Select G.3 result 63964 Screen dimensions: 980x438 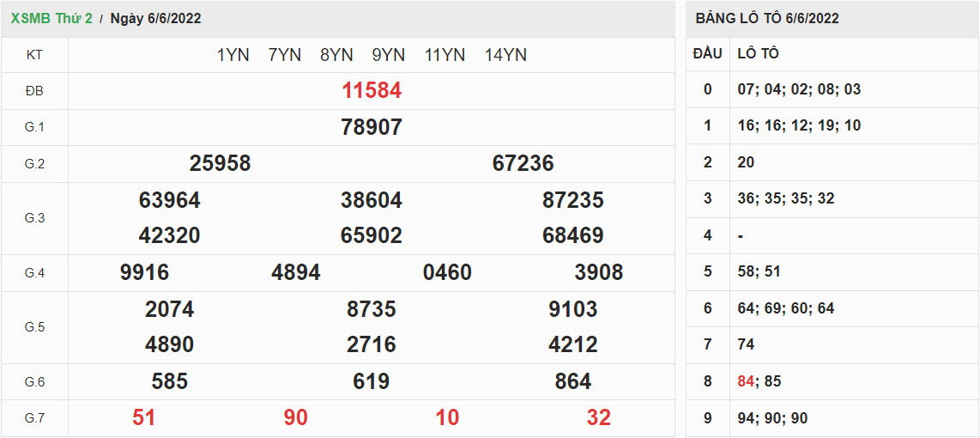coord(169,200)
